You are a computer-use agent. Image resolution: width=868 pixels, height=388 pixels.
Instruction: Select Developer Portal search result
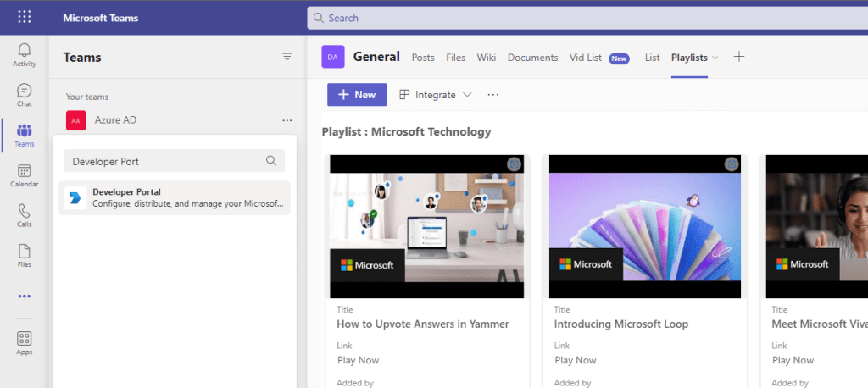pyautogui.click(x=175, y=197)
